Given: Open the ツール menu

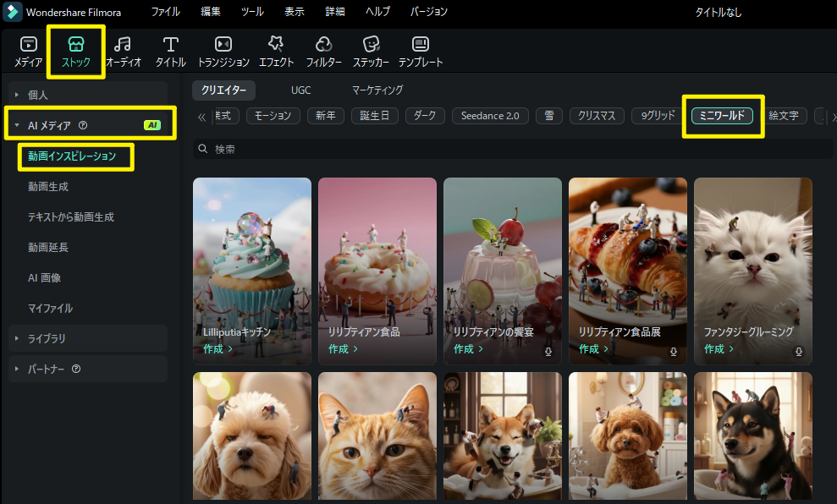Looking at the screenshot, I should coord(252,12).
